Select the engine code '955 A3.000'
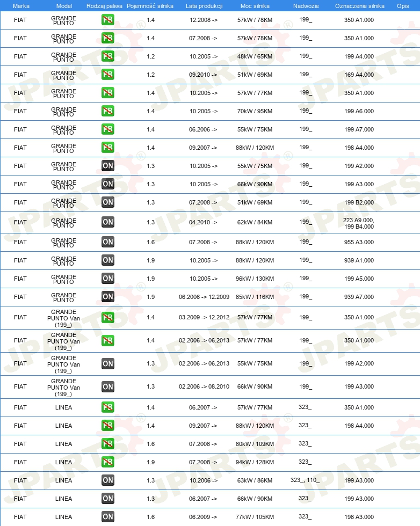Viewport: 420px width, 526px height. 359,242
